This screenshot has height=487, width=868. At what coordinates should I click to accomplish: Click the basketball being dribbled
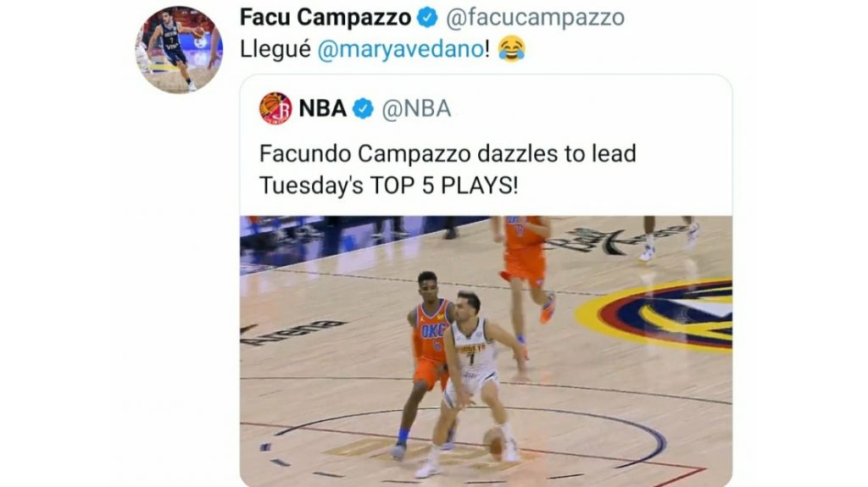[493, 442]
